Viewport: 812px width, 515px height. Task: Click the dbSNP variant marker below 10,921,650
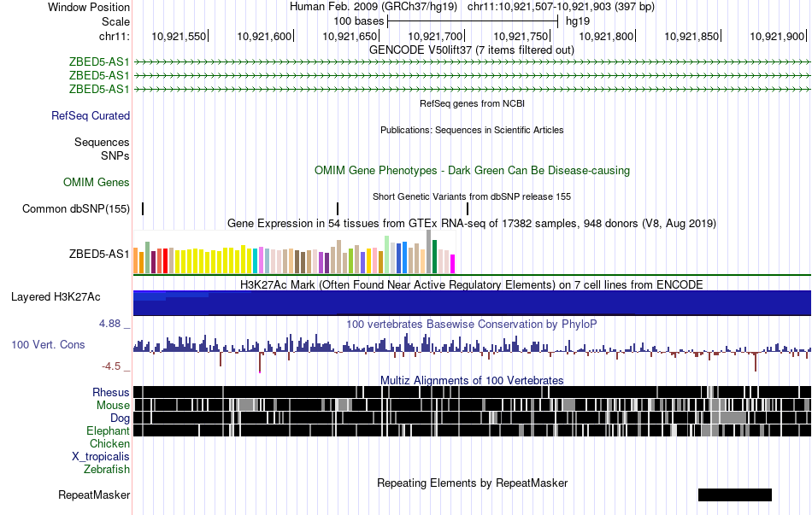(338, 208)
